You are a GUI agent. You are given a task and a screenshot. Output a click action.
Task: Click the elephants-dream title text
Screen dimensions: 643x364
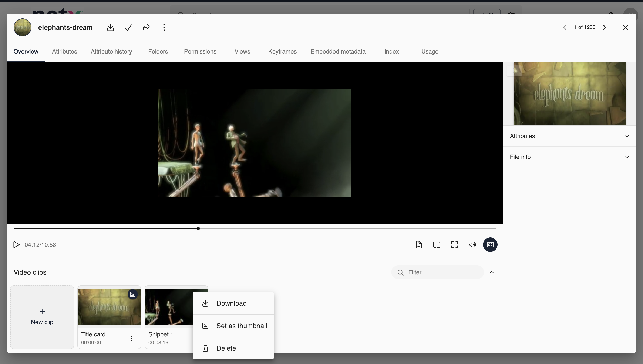tap(65, 27)
